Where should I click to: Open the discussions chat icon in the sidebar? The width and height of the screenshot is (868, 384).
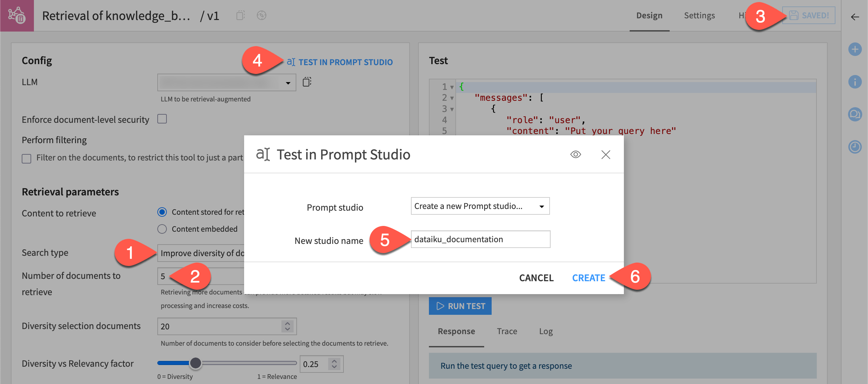tap(855, 114)
